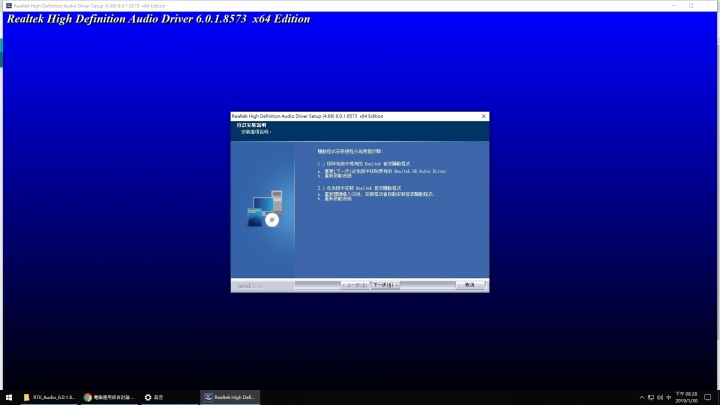Open network status tray icon

pyautogui.click(x=651, y=398)
